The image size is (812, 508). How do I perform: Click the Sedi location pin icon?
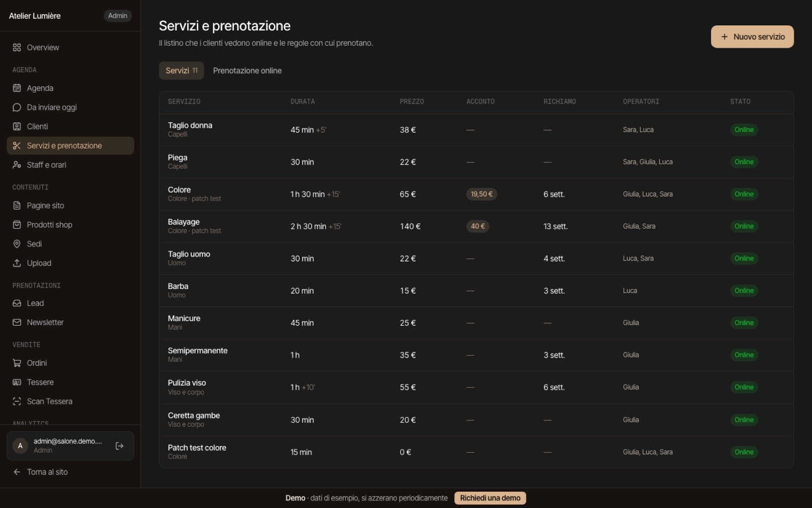17,244
